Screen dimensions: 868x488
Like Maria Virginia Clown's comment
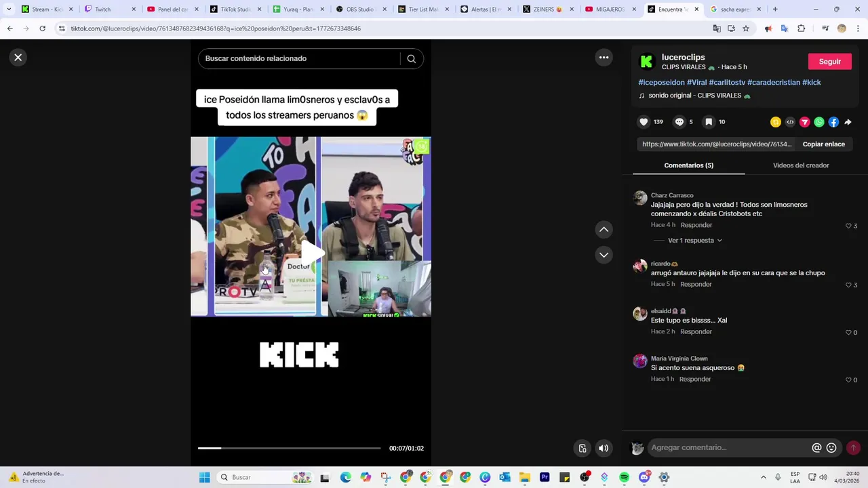pyautogui.click(x=848, y=380)
